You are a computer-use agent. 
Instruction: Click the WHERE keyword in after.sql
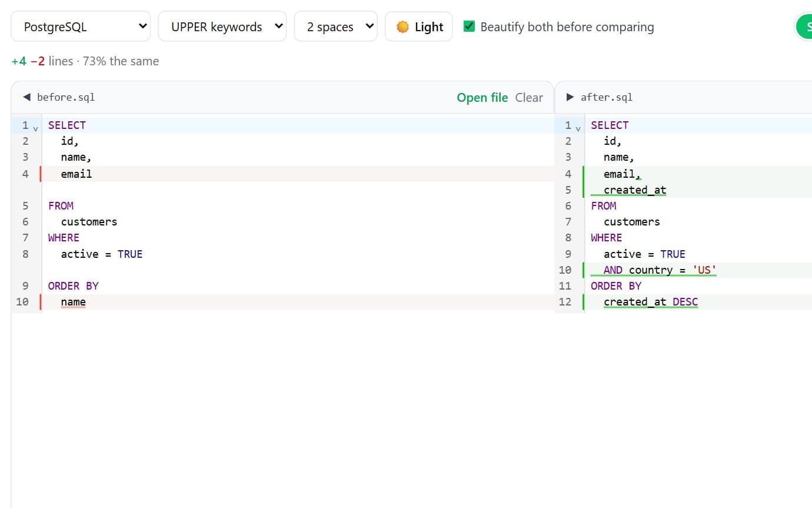[x=607, y=238]
